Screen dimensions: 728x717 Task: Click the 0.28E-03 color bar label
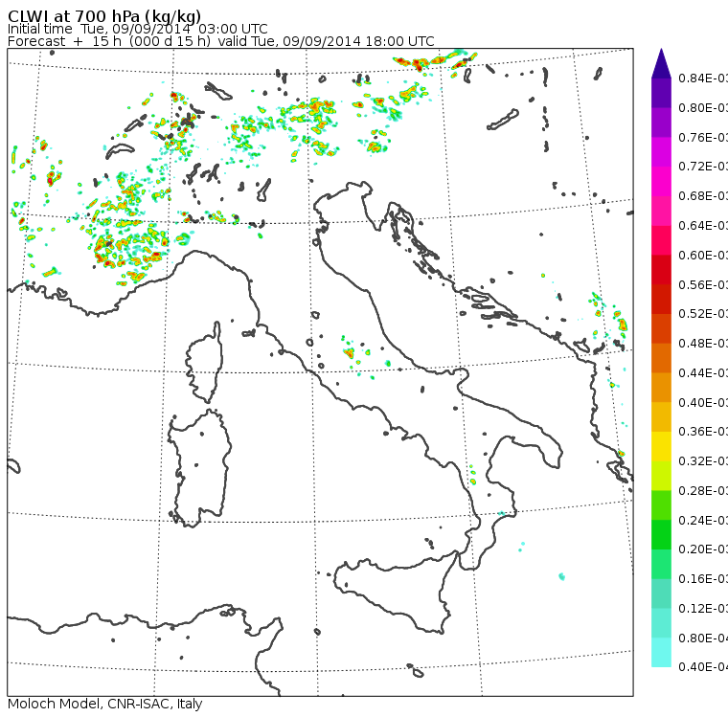(x=703, y=490)
